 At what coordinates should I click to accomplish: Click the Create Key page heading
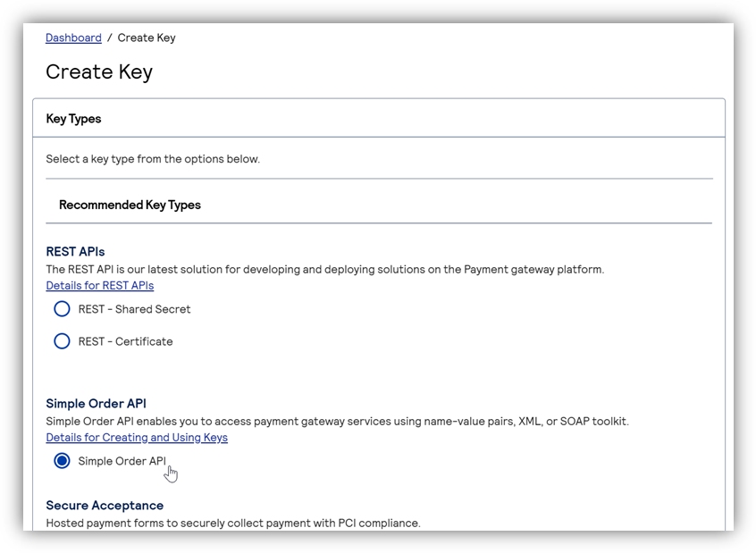click(99, 71)
